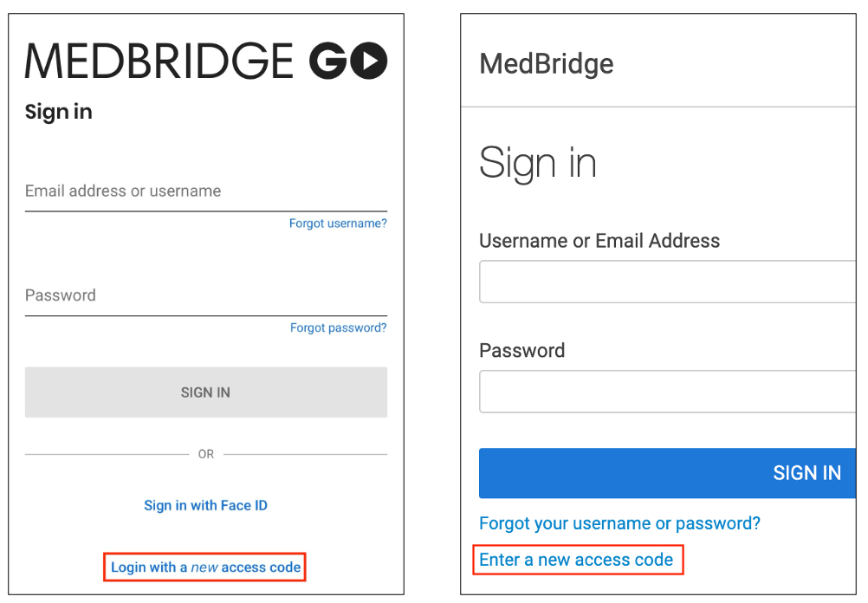Click the OR divider label
Screen dimensions: 868x603
coord(205,454)
